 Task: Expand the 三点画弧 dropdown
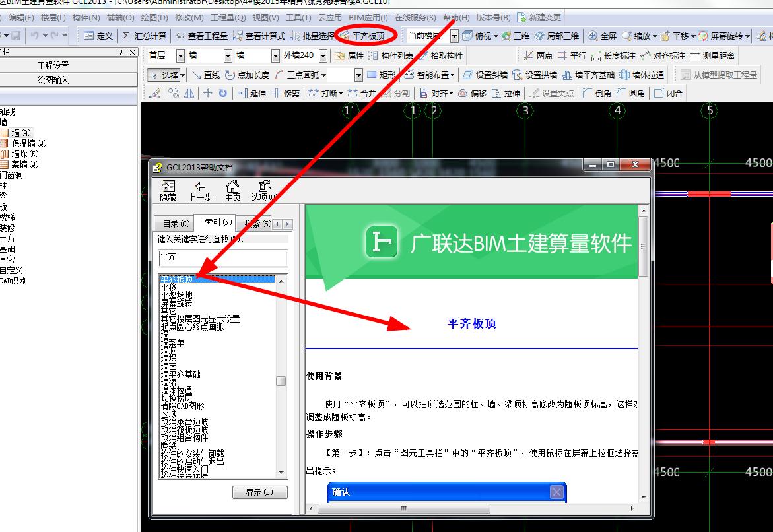click(x=323, y=75)
